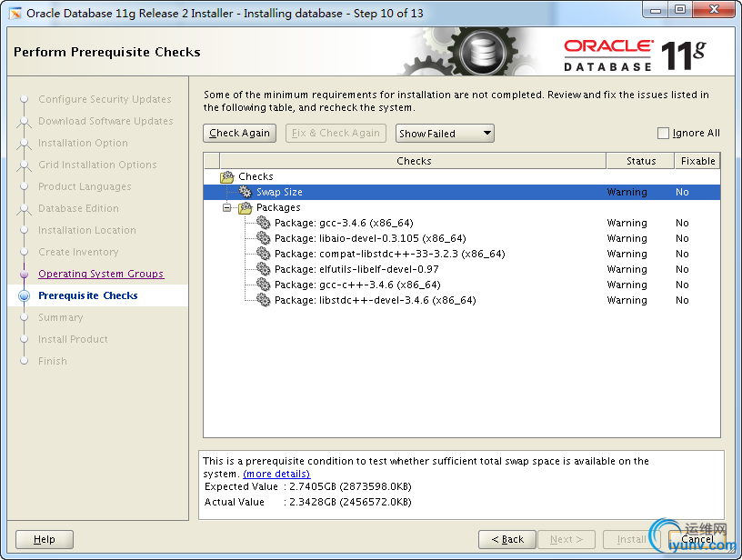Screen dimensions: 742x560
Task: Click the Fixable column header
Action: click(x=697, y=161)
